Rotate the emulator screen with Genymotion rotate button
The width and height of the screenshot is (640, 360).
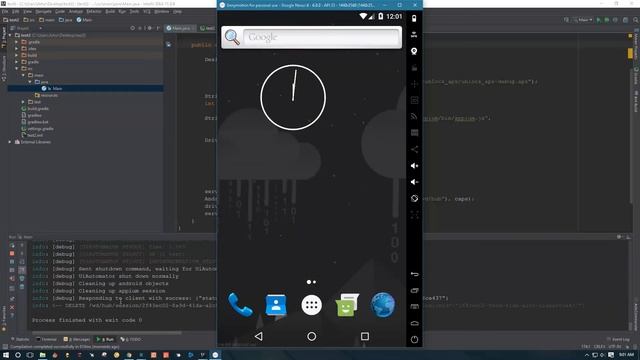click(414, 198)
